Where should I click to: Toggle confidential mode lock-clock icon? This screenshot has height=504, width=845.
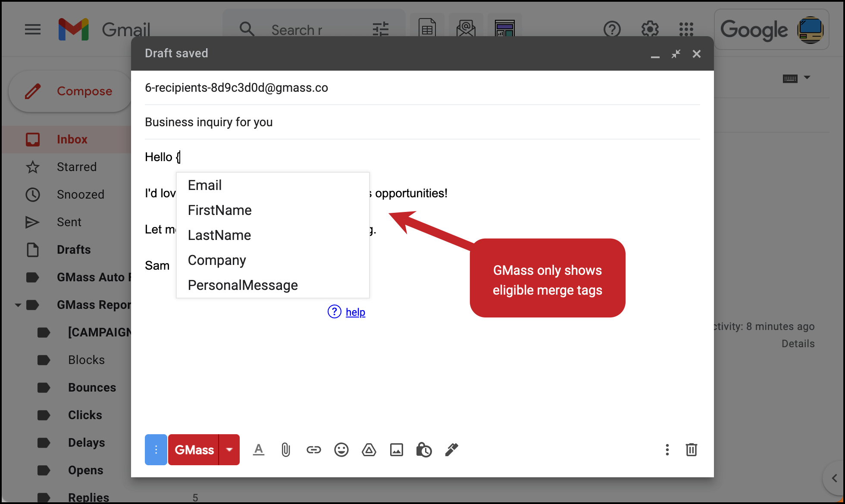(424, 450)
